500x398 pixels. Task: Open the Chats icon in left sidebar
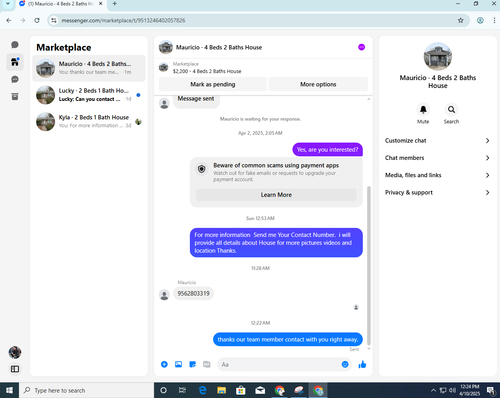click(x=15, y=45)
